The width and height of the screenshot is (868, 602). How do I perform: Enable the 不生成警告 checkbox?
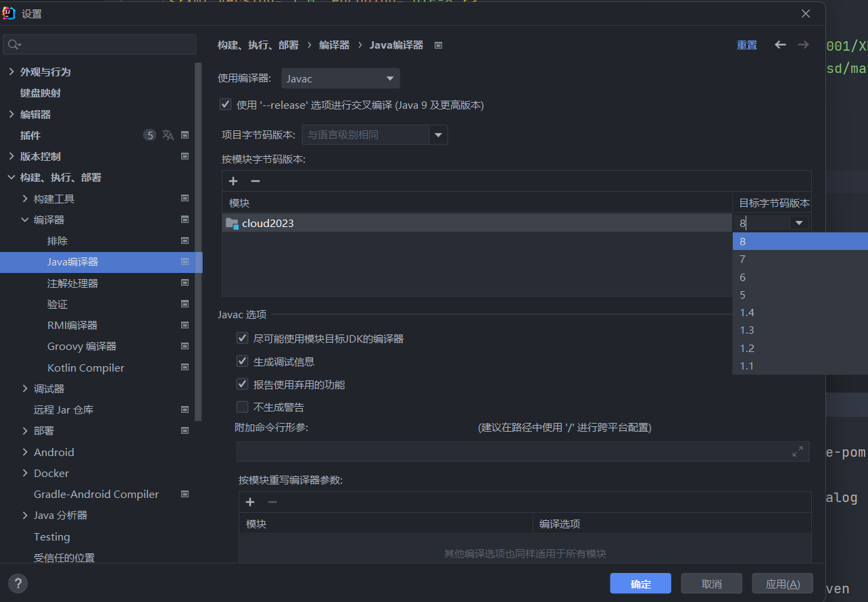242,407
